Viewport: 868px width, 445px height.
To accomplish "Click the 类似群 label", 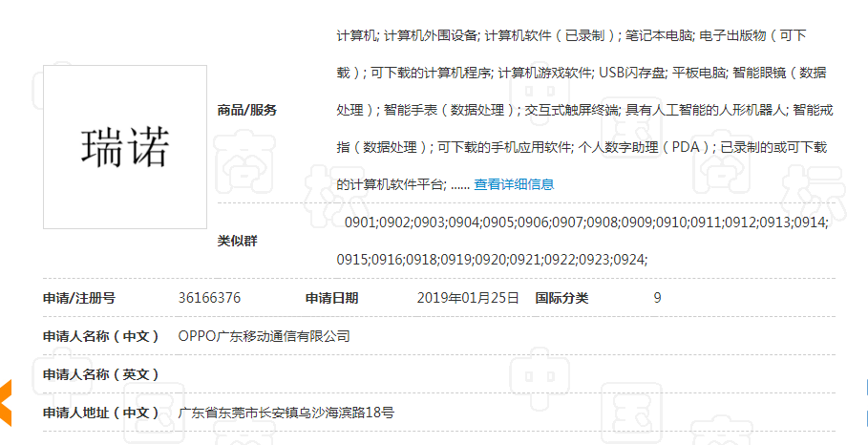I will (238, 241).
